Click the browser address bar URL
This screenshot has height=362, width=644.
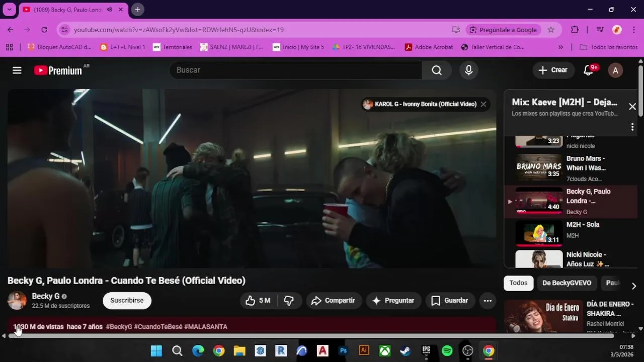[179, 30]
